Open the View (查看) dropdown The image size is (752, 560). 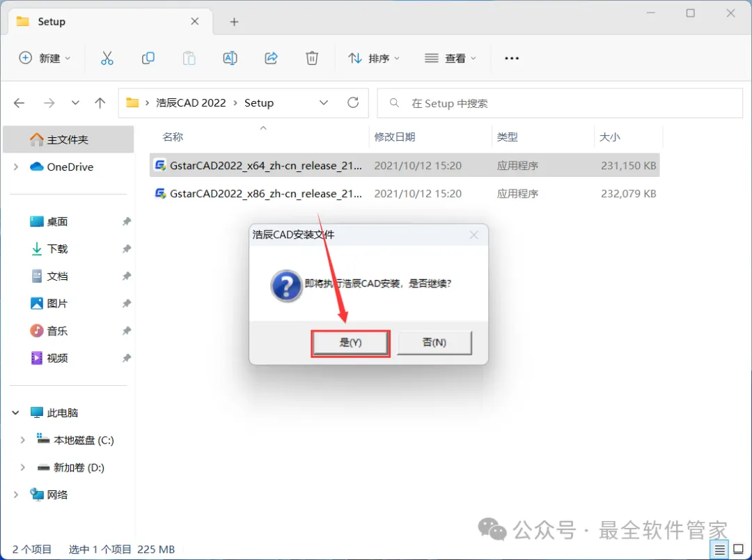click(451, 58)
